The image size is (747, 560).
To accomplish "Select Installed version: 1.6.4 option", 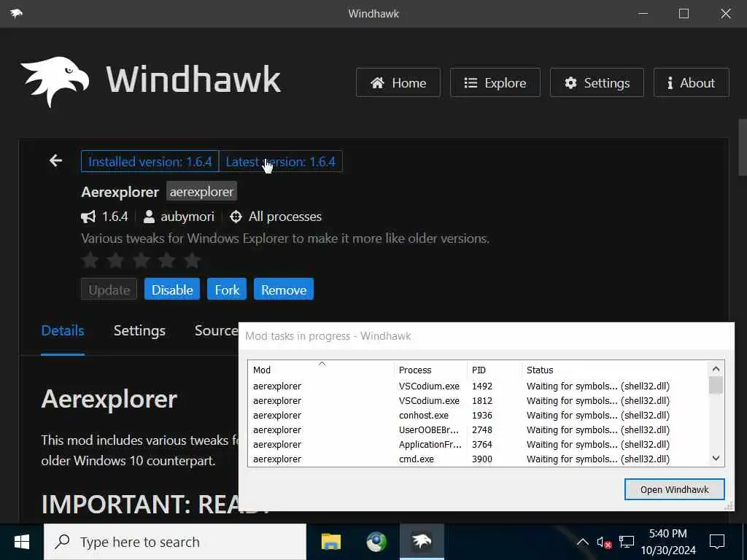I will click(x=150, y=161).
